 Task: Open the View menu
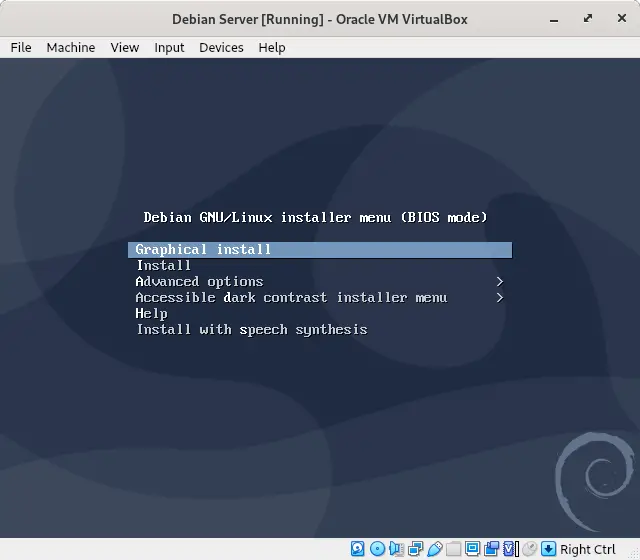click(124, 48)
